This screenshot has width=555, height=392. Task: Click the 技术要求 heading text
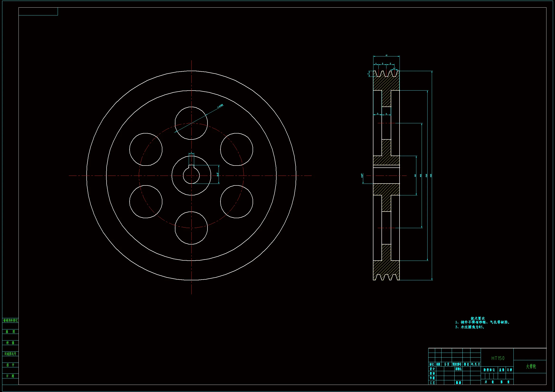click(477, 318)
